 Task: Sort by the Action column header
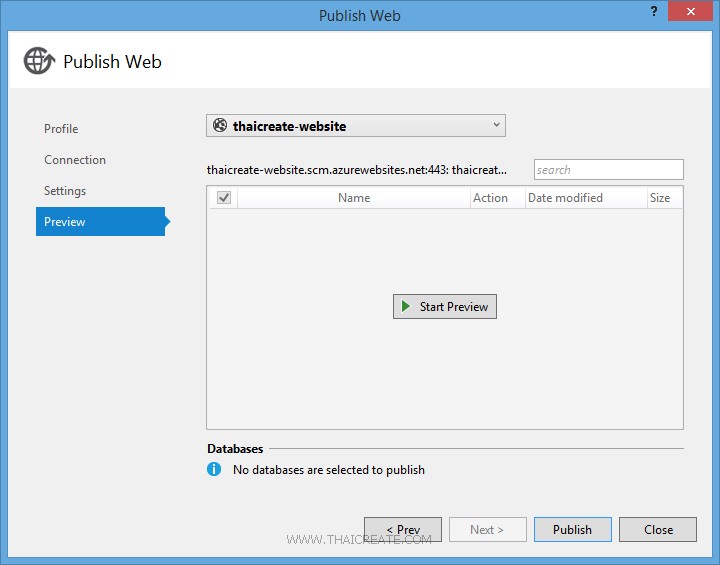tap(498, 198)
